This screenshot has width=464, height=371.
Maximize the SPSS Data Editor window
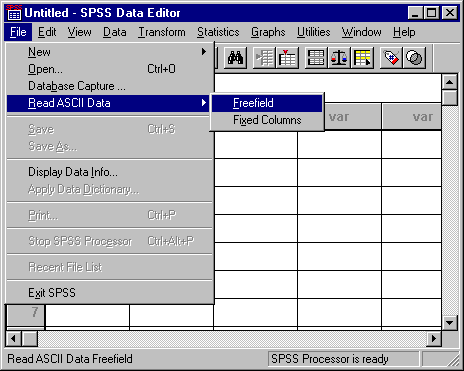click(x=431, y=13)
